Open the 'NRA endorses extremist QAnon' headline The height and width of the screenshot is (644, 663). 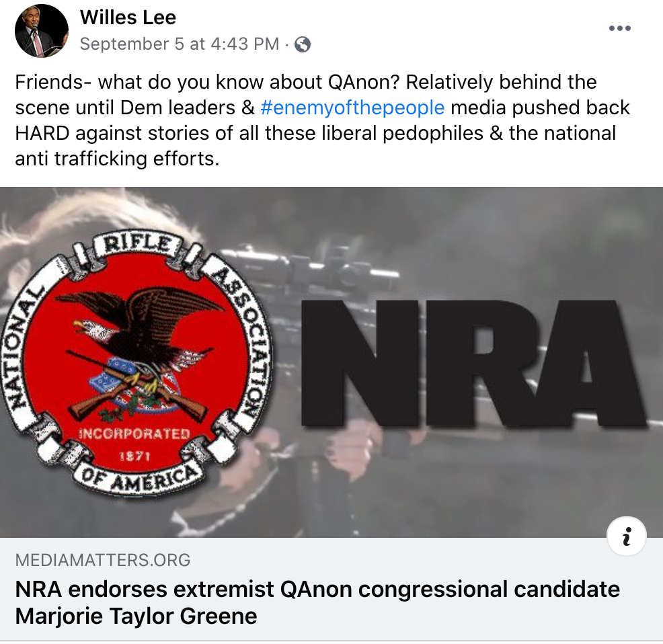coord(317,602)
